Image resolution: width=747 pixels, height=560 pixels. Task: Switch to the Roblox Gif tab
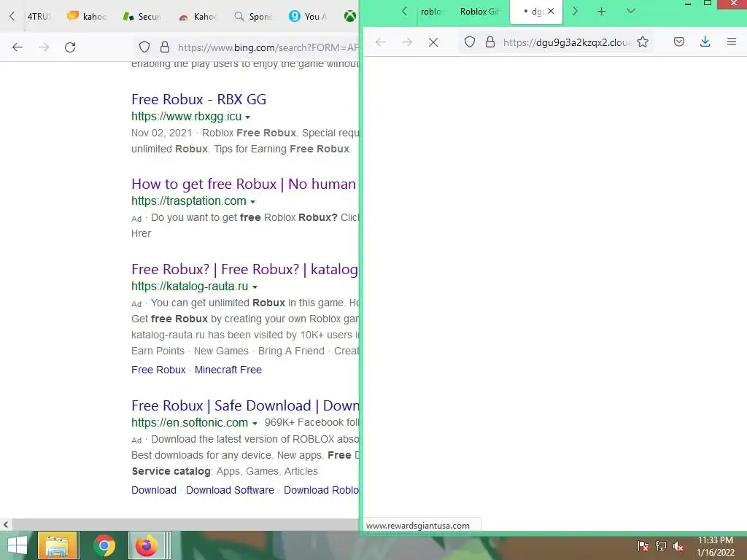(479, 12)
